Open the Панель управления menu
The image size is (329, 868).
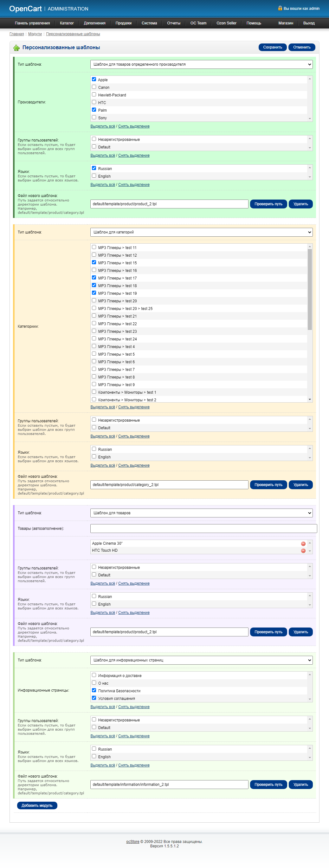click(x=32, y=23)
